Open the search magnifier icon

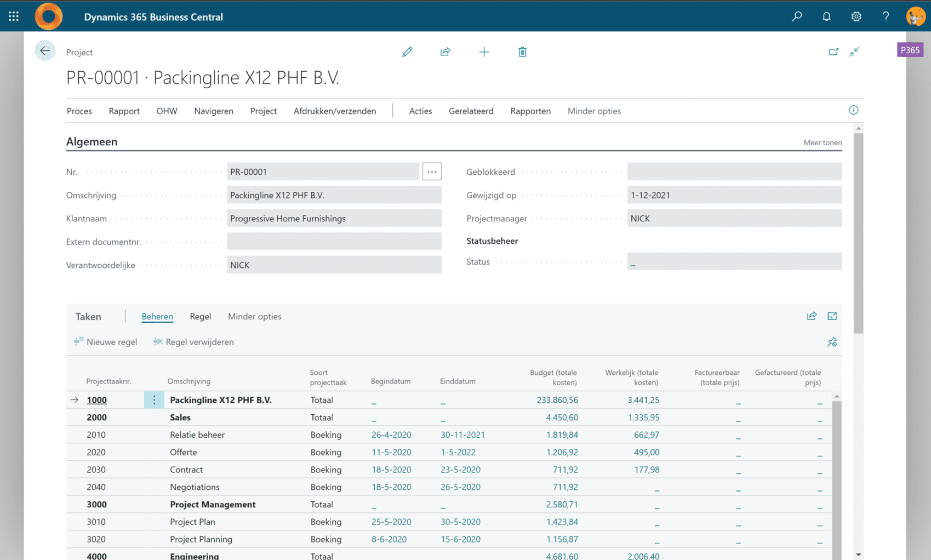797,16
